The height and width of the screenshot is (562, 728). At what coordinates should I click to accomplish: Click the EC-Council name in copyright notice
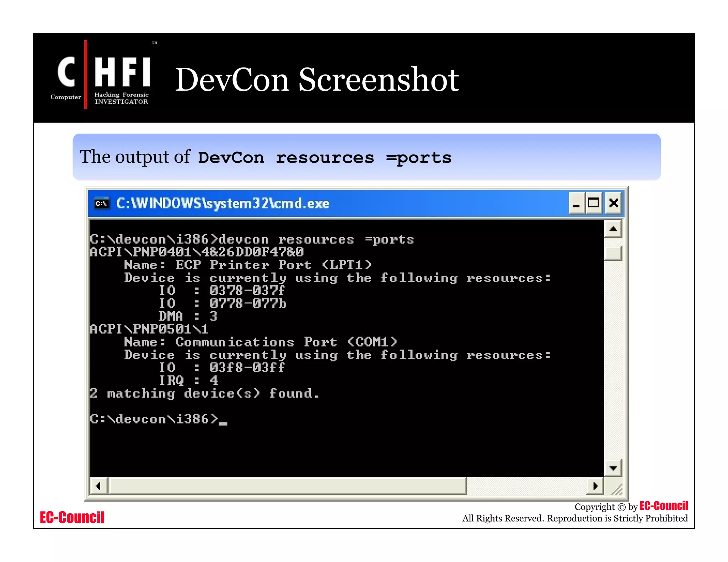point(664,506)
